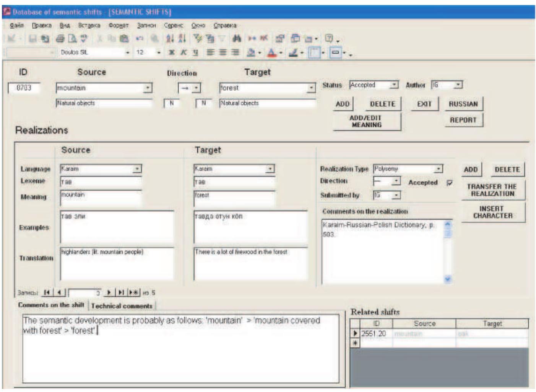Click the Paste clipboard icon

[124, 39]
